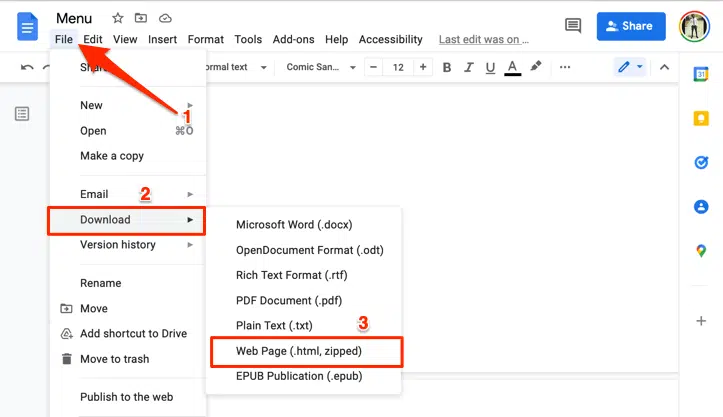This screenshot has width=723, height=417.
Task: Show the document outline icon
Action: pos(22,114)
